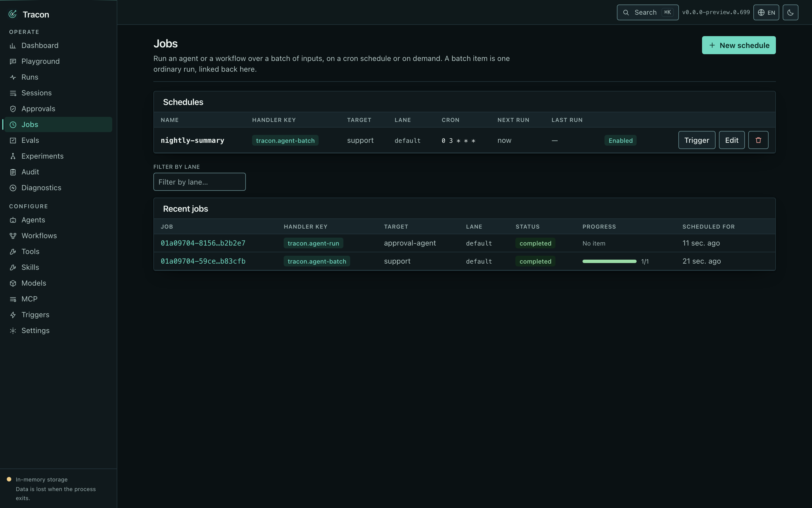Open Runs from its pulse icon
The image size is (812, 508).
(x=13, y=77)
